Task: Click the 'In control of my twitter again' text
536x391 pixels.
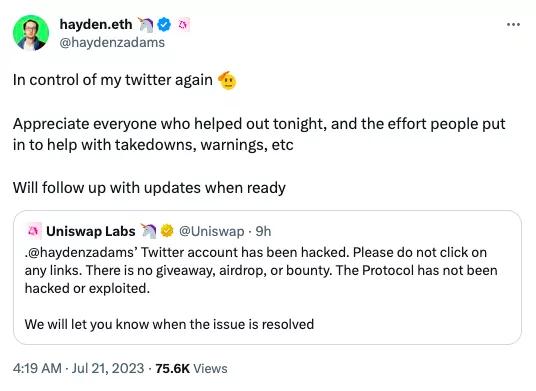Action: click(113, 80)
